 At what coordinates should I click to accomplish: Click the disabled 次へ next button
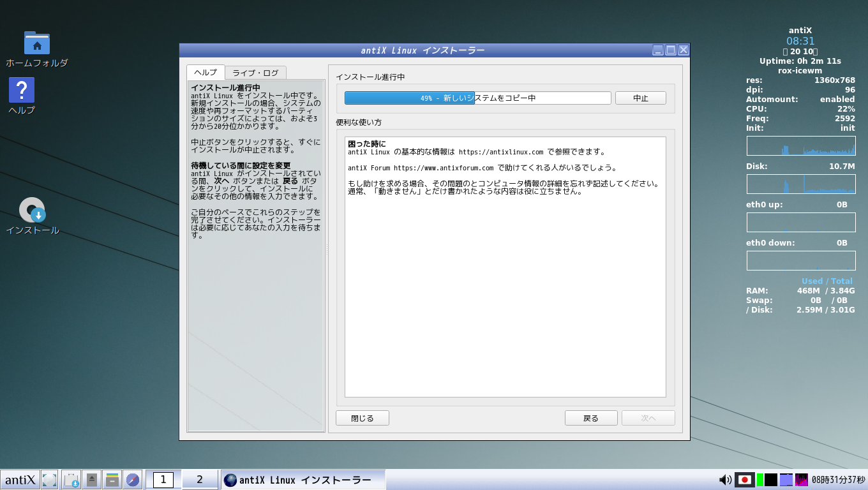point(648,419)
